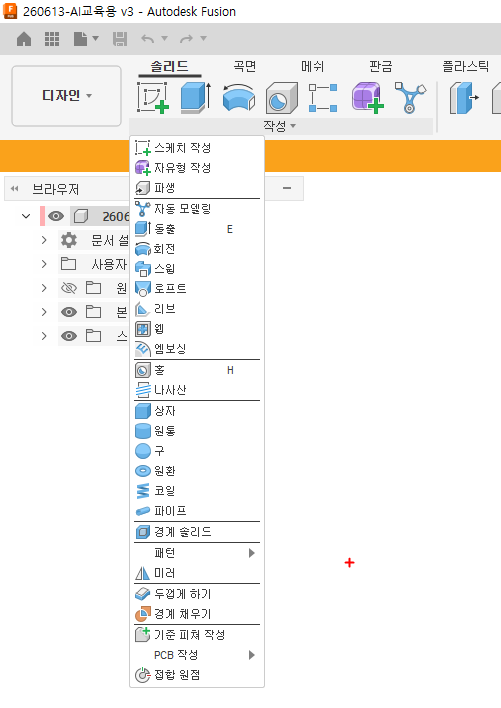
Task: Click the Extrude toolbar icon
Action: 196,97
